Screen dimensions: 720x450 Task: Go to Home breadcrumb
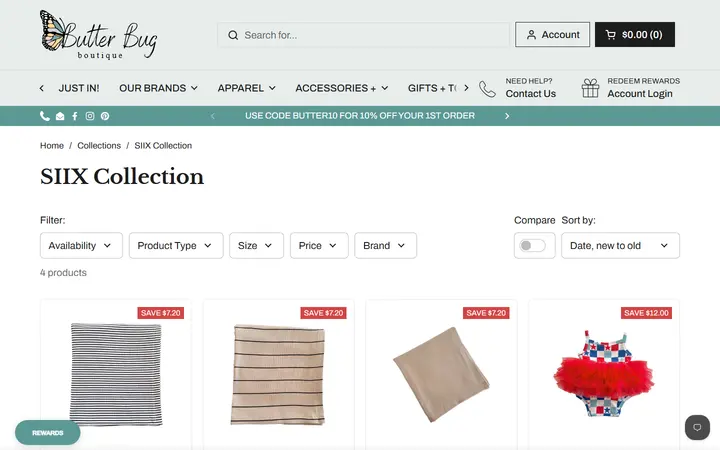(52, 146)
